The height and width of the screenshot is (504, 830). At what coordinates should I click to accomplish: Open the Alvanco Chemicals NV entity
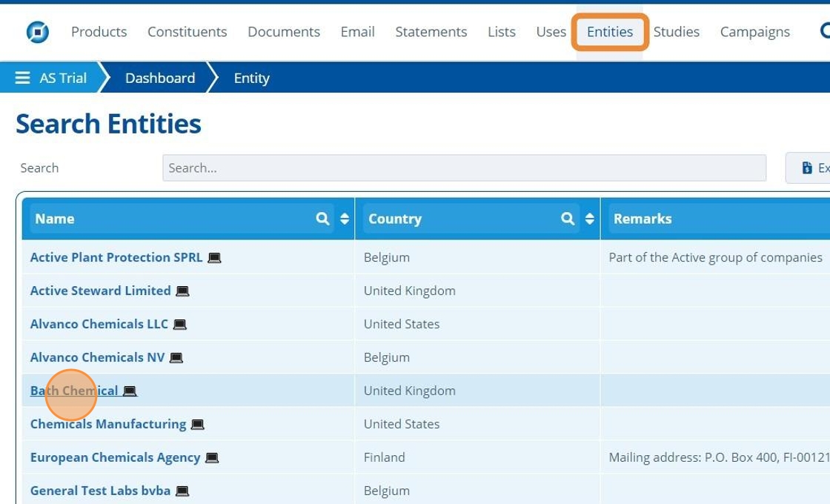click(x=97, y=357)
